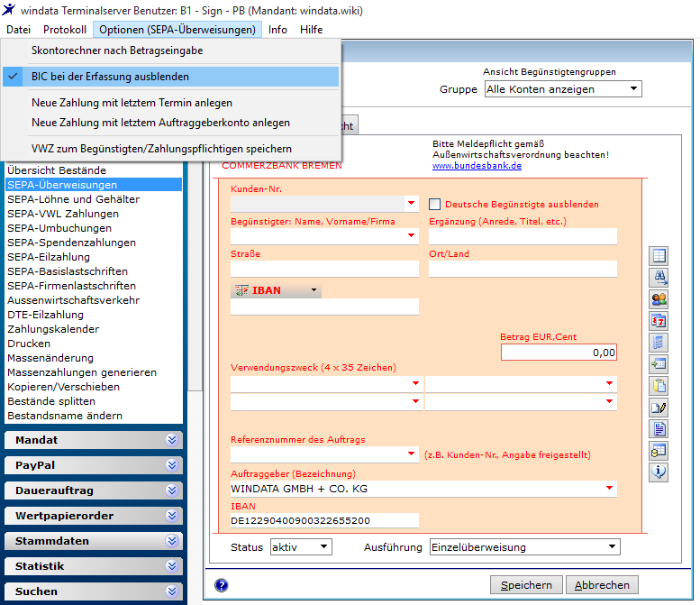This screenshot has height=605, width=700.
Task: Open the IBAN type dropdown arrow
Action: pos(314,290)
